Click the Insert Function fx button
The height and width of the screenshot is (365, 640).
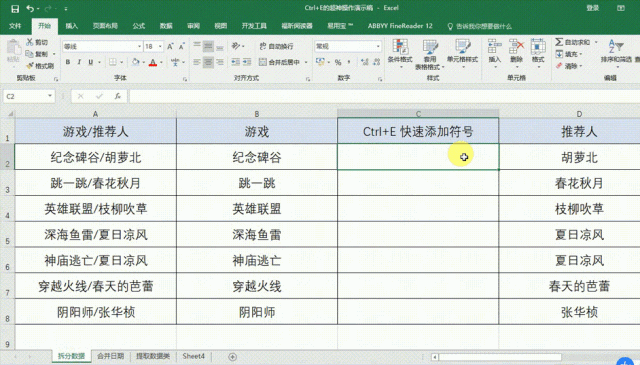pyautogui.click(x=118, y=96)
